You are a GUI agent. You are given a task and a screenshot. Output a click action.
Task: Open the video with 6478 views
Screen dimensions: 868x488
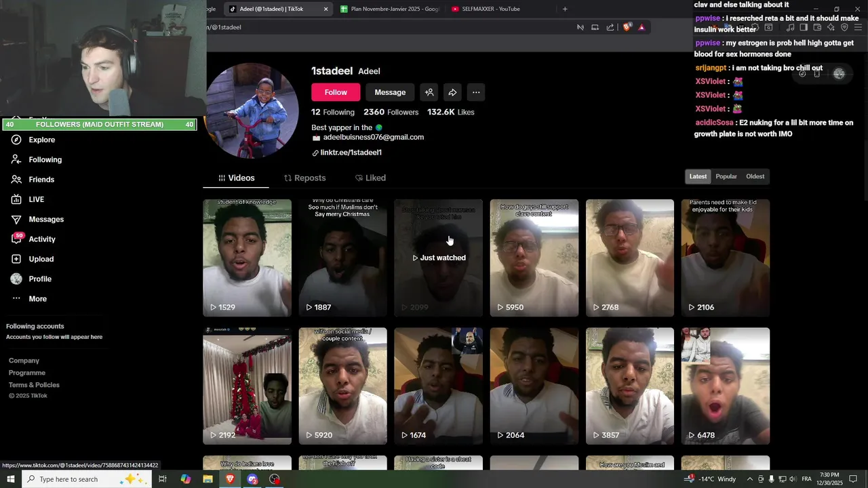coord(725,386)
